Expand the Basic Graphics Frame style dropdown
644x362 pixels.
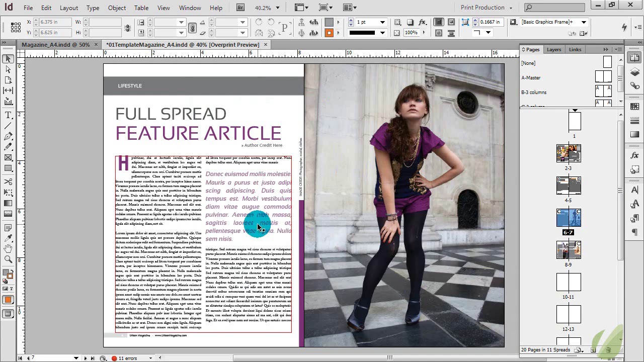(x=584, y=23)
